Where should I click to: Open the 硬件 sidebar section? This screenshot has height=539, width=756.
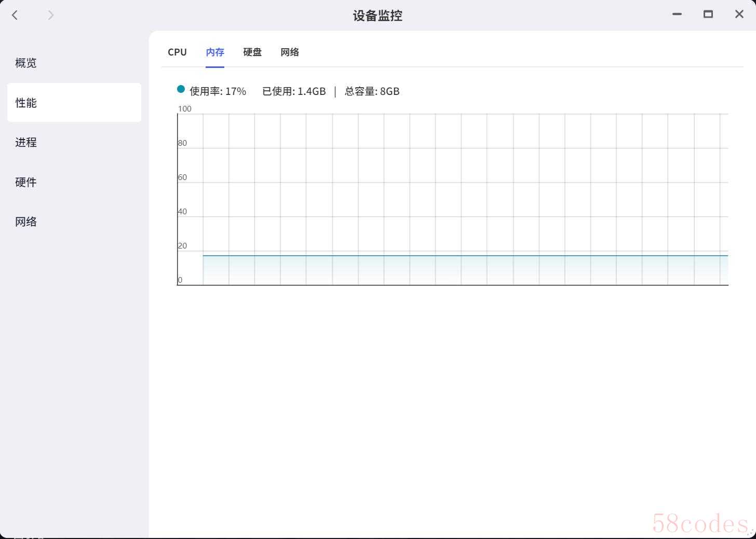pyautogui.click(x=26, y=182)
